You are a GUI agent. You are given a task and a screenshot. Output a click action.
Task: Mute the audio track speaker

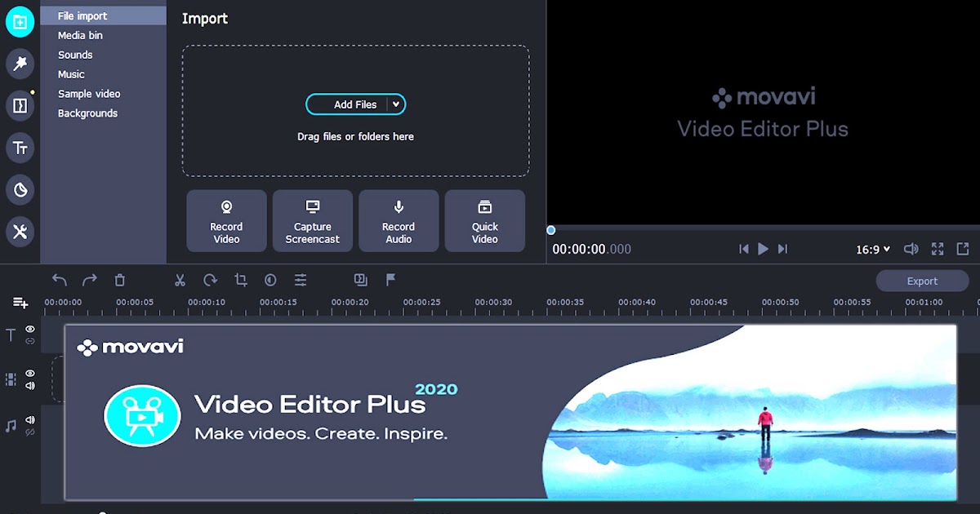pyautogui.click(x=30, y=420)
